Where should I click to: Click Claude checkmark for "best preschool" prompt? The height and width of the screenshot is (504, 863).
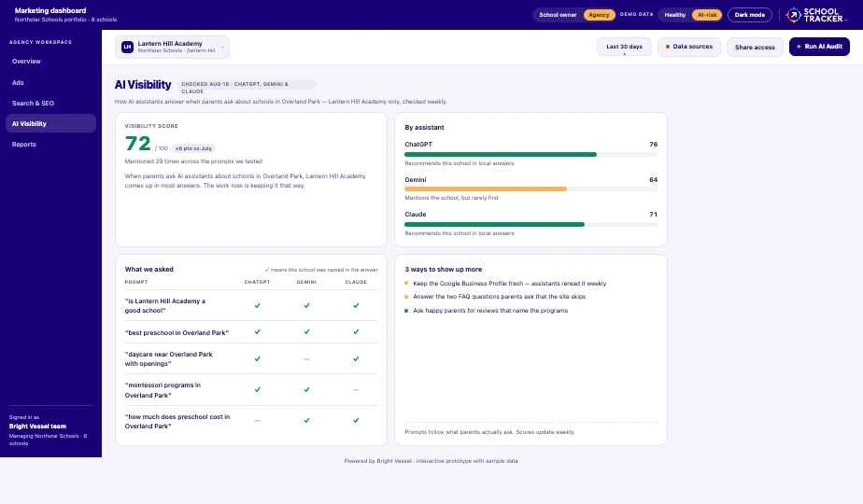[356, 331]
